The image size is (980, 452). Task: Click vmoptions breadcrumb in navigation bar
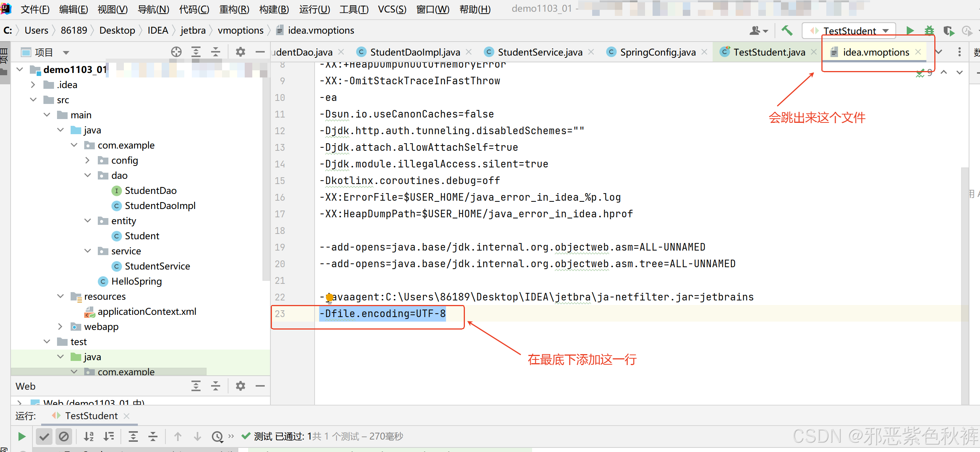240,31
